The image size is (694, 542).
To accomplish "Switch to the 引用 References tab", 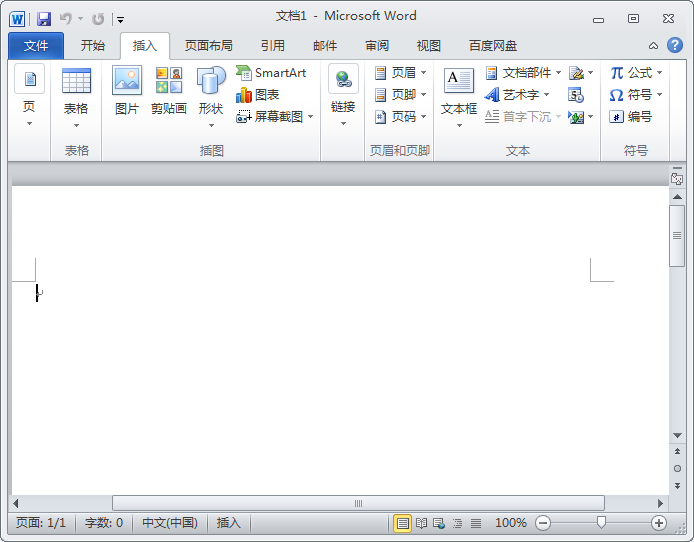I will click(273, 46).
